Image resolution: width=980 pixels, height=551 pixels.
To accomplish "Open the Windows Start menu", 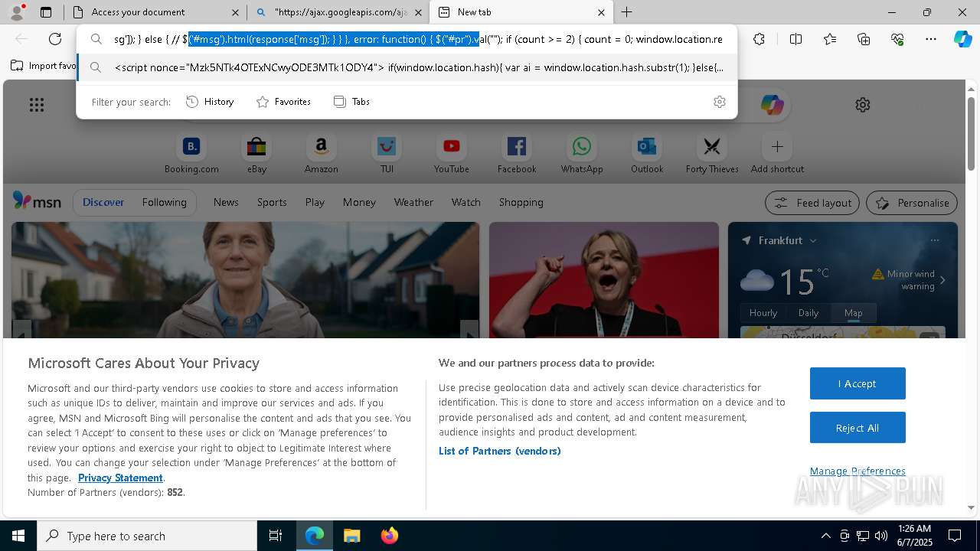I will (x=18, y=536).
